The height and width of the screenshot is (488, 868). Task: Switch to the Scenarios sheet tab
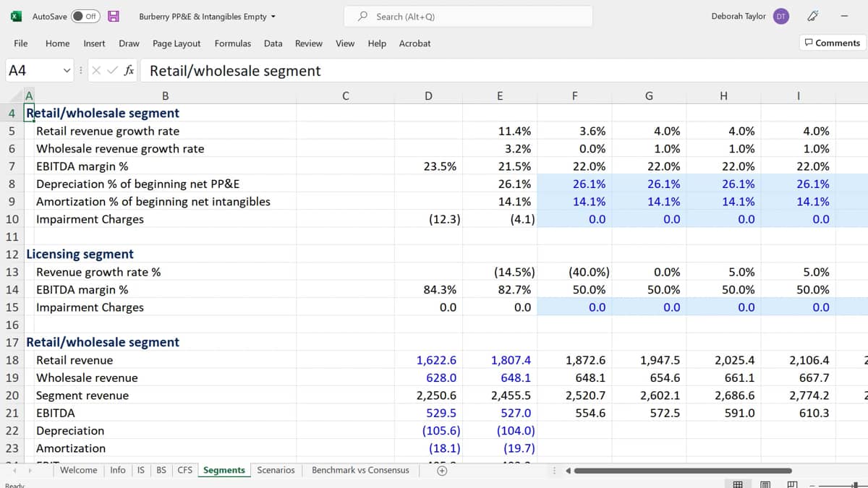click(276, 470)
